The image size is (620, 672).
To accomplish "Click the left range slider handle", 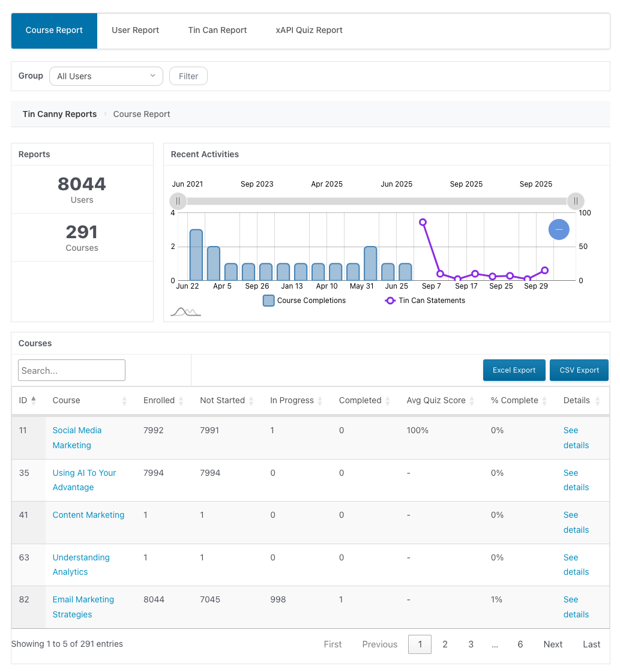I will coord(178,201).
